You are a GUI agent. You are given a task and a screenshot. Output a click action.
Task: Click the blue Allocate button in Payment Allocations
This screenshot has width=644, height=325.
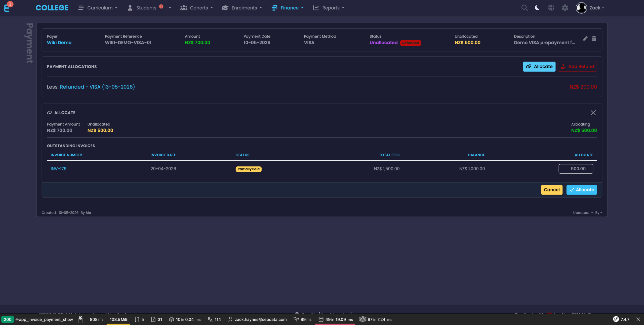539,67
